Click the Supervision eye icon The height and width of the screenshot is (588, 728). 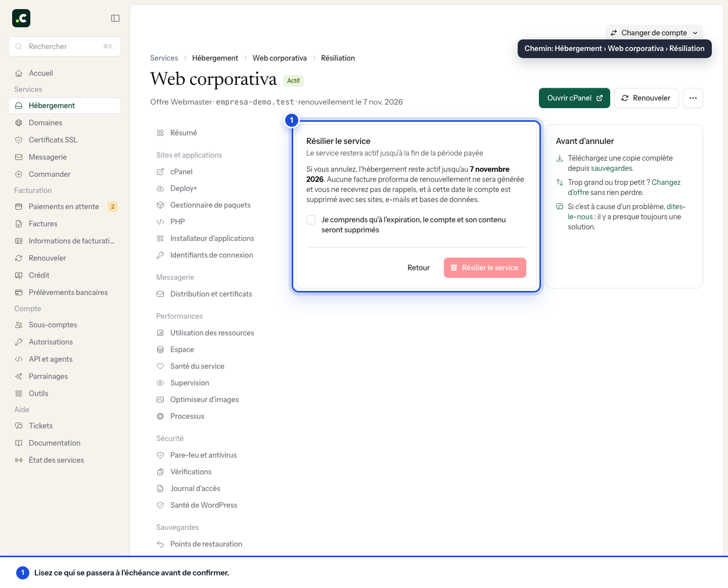pos(160,383)
